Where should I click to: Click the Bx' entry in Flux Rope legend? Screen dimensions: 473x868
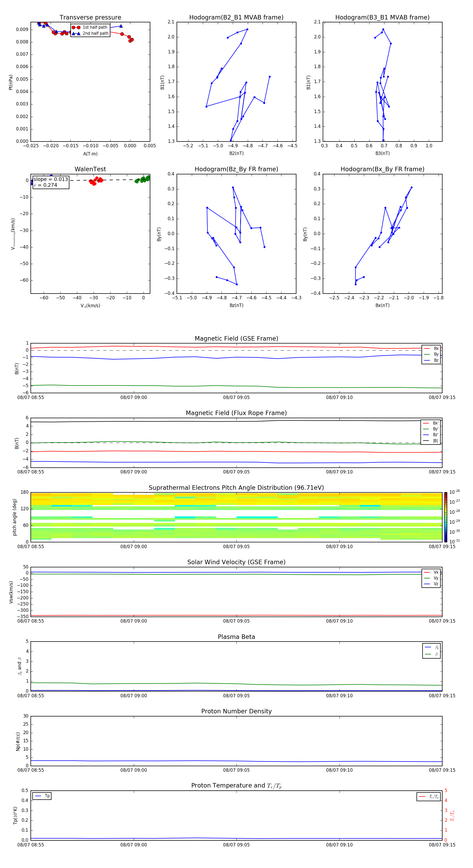(x=431, y=423)
